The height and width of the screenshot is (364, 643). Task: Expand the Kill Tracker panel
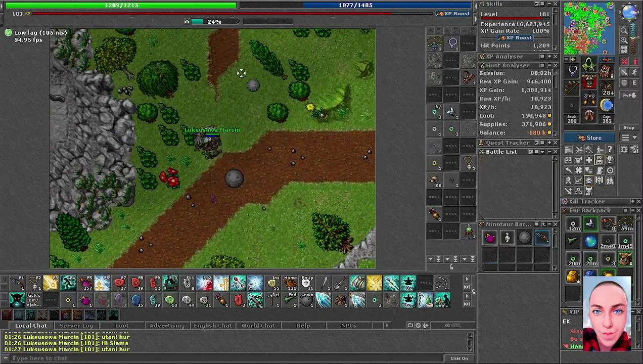(632, 202)
